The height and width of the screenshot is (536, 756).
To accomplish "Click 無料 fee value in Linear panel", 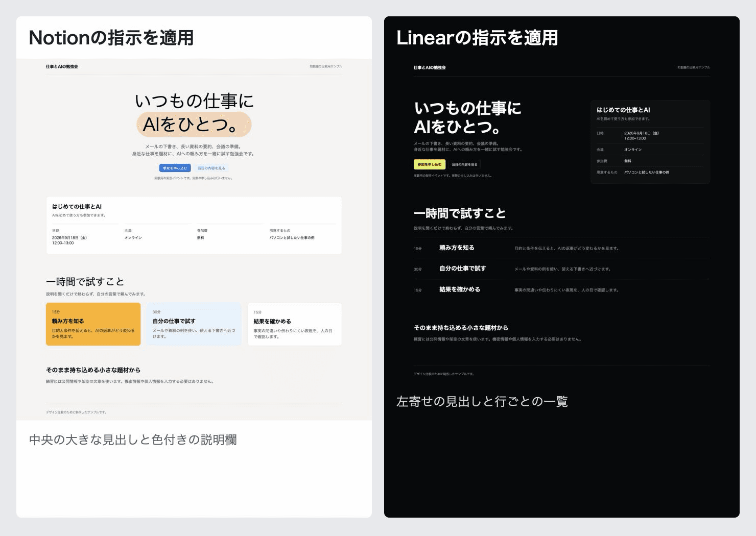I will pyautogui.click(x=628, y=161).
